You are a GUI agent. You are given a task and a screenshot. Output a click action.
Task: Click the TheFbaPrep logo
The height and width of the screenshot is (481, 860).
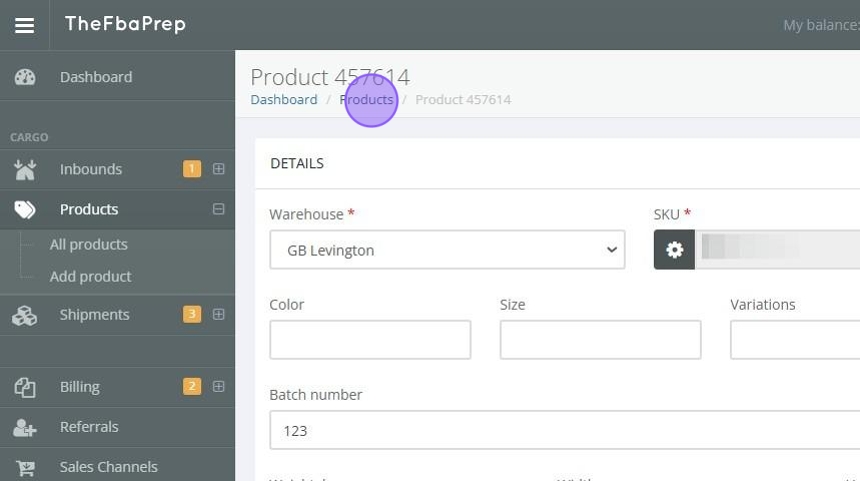pyautogui.click(x=125, y=24)
